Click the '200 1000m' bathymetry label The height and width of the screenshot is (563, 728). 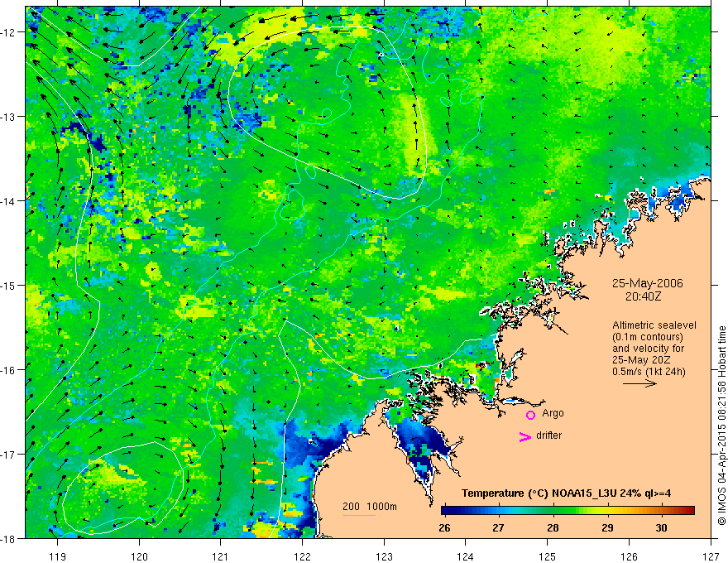(x=370, y=507)
